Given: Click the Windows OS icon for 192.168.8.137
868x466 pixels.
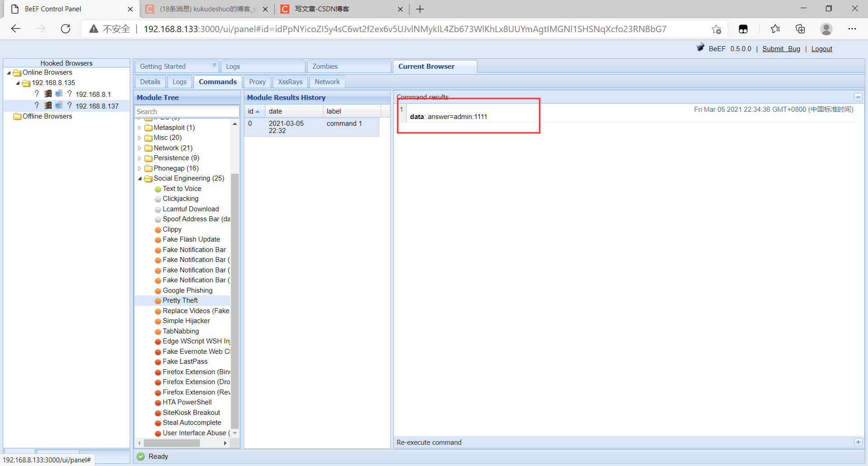Looking at the screenshot, I should tap(48, 105).
